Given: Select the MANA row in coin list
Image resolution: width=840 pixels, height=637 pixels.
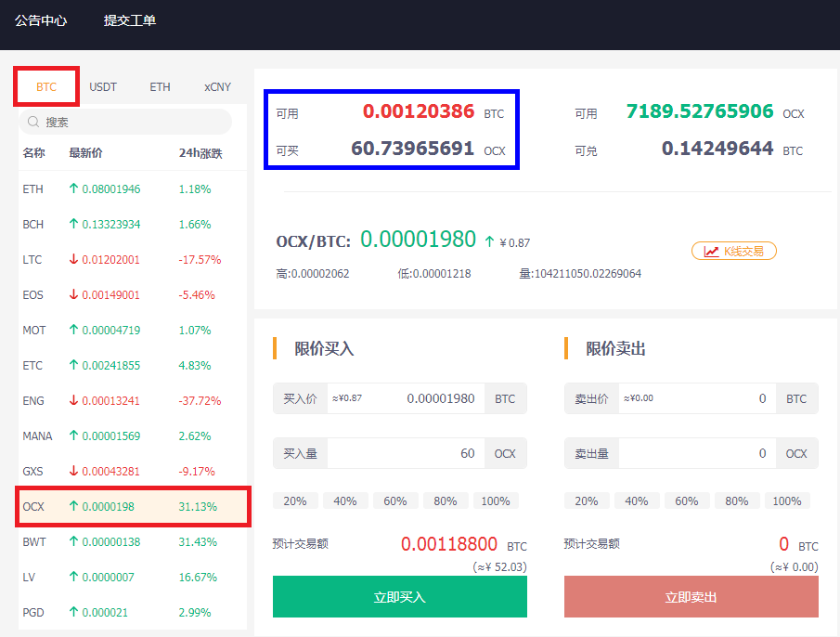Looking at the screenshot, I should (133, 436).
